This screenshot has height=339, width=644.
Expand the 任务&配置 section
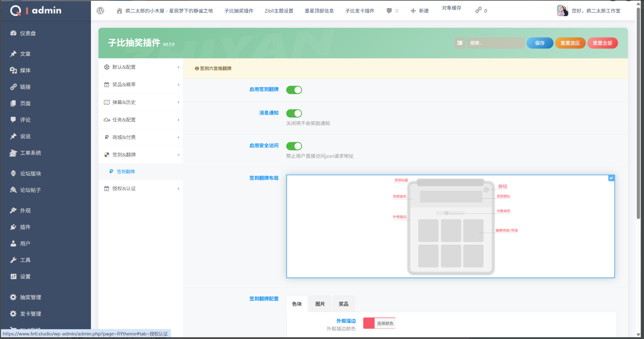point(141,120)
